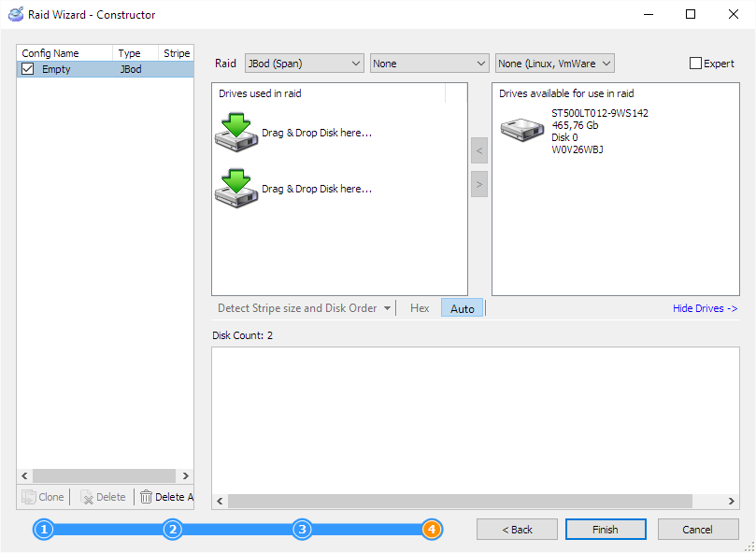Click the Stripe column header
Viewport: 756px width, 553px height.
coord(176,53)
